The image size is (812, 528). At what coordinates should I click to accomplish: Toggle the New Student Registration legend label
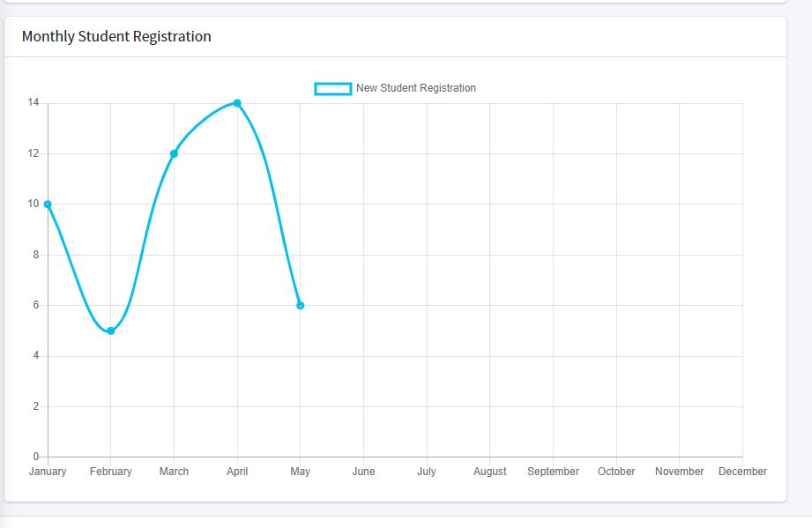pos(415,88)
